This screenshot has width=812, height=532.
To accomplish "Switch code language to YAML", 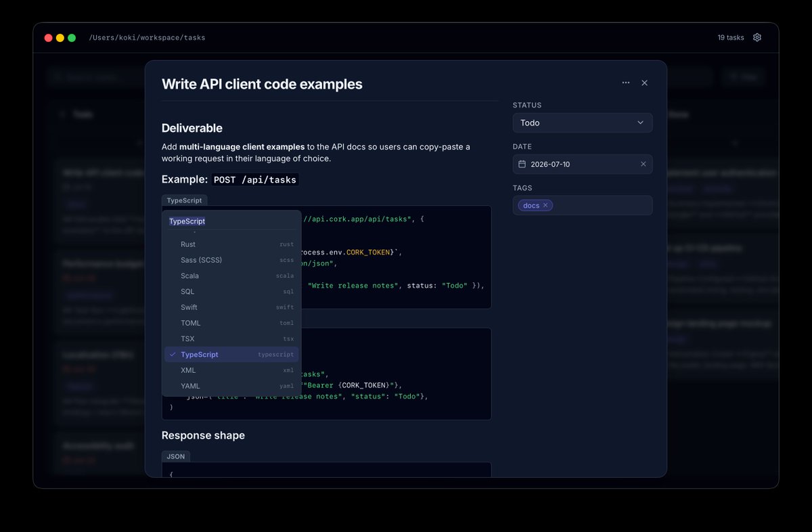I will tap(231, 386).
